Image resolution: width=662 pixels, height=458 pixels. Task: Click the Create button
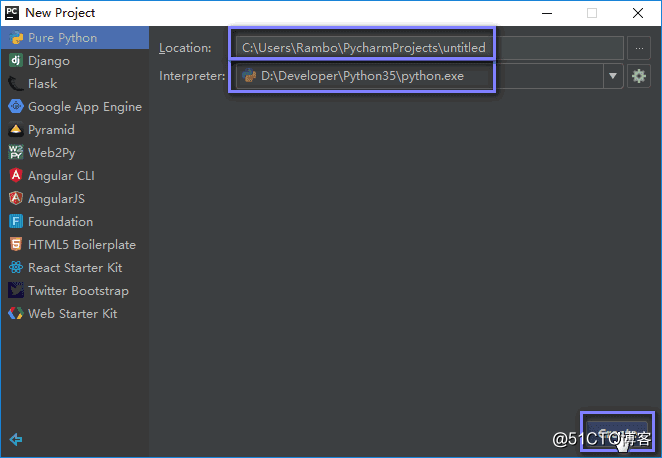point(617,432)
